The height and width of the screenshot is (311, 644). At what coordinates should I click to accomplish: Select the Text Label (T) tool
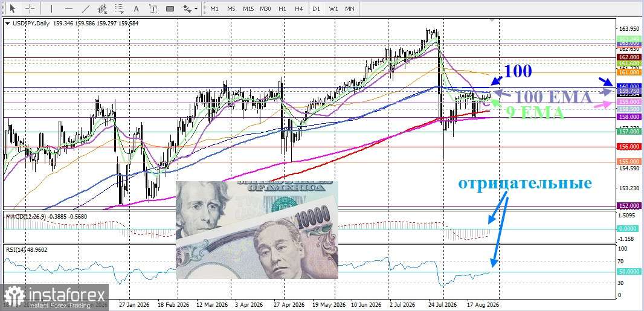click(153, 8)
